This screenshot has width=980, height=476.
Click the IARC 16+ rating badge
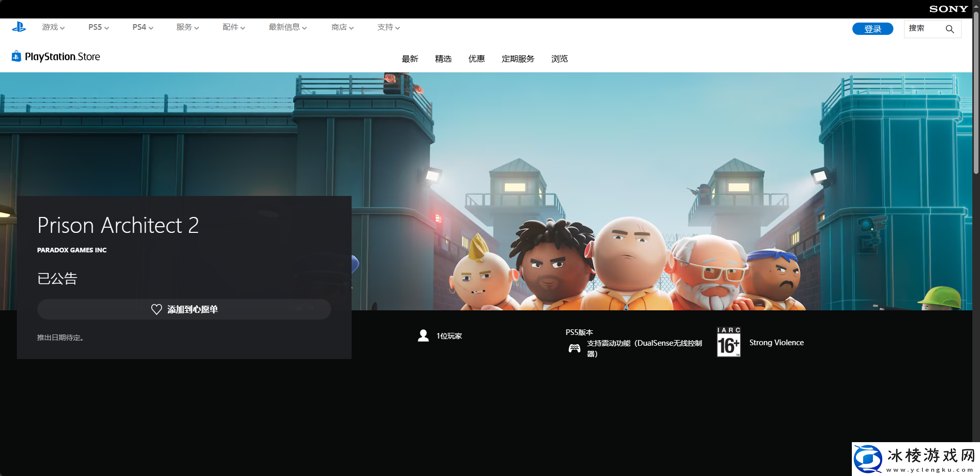[x=728, y=342]
